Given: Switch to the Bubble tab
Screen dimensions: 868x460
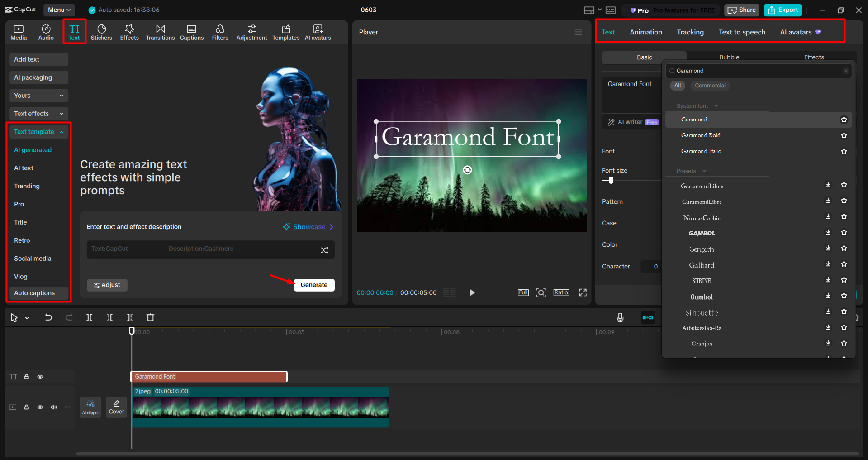Looking at the screenshot, I should 729,57.
